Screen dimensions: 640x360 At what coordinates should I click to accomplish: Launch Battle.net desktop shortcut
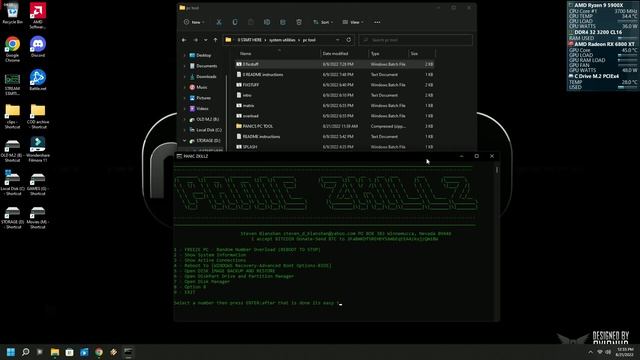[38, 80]
